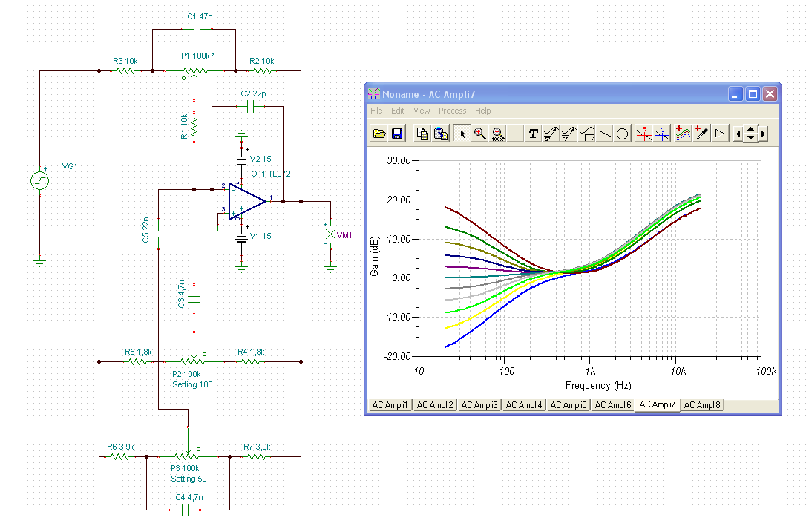Select the VG1 voltage generator symbol
This screenshot has width=806, height=532.
coord(39,180)
